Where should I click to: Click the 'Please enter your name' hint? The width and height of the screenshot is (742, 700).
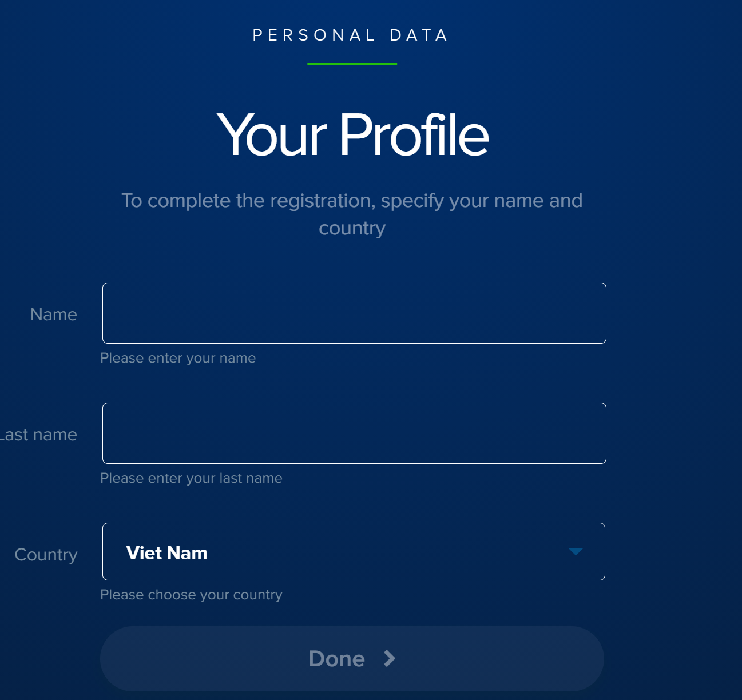pyautogui.click(x=178, y=358)
